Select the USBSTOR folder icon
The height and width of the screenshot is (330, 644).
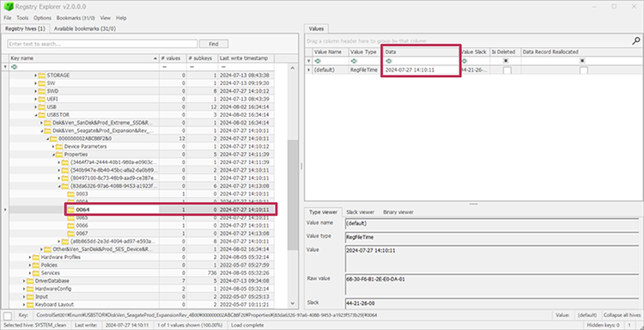42,115
